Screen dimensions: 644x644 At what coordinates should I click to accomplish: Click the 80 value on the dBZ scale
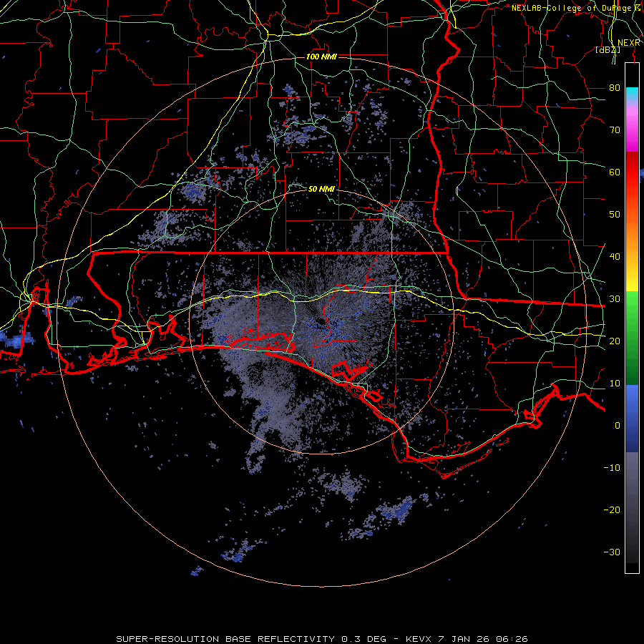tap(615, 87)
